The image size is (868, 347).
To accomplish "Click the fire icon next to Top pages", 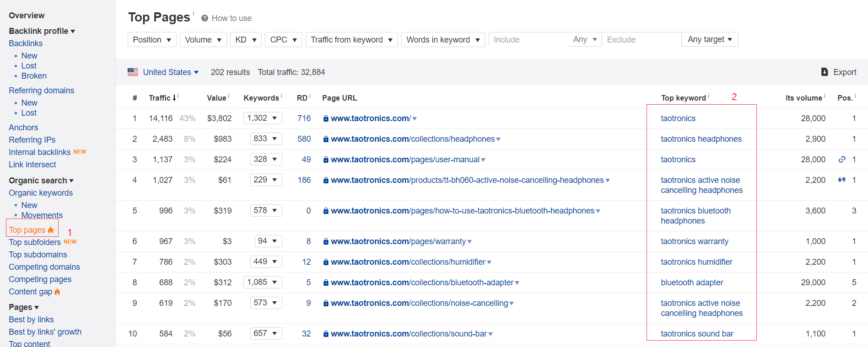I will pos(51,230).
